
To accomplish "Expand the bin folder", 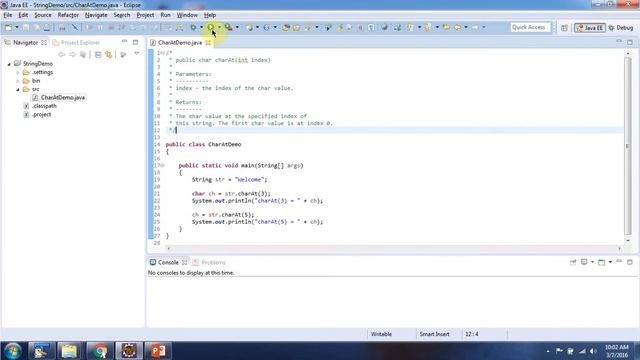I will point(18,81).
